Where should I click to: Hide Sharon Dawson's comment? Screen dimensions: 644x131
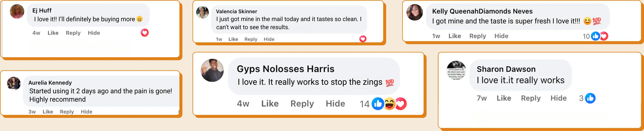558,98
